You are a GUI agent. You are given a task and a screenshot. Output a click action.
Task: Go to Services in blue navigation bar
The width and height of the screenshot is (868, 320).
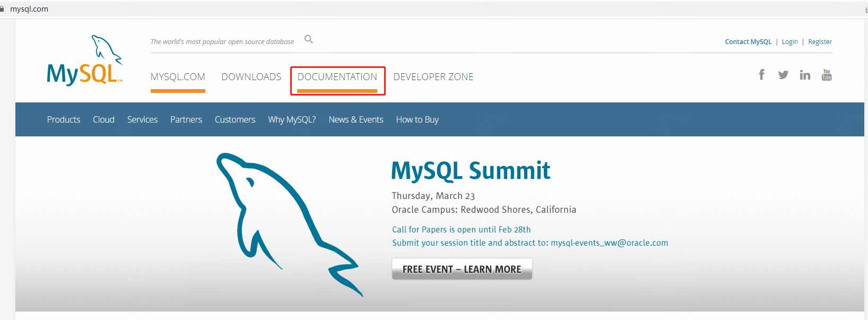(142, 119)
